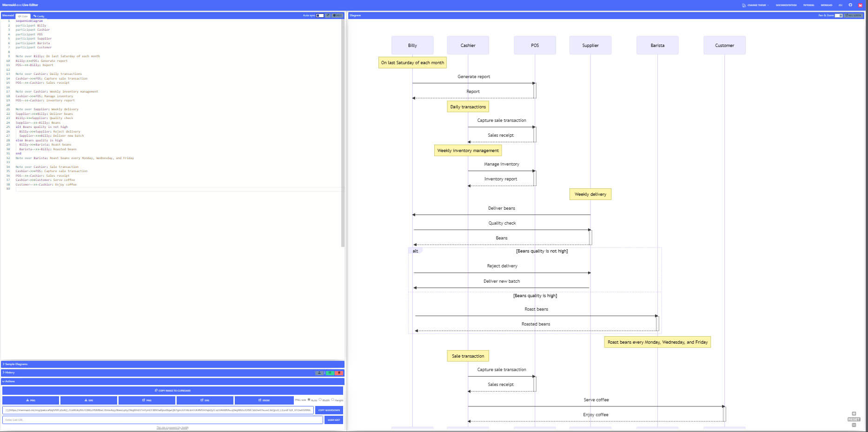Click the Copy Markdown button
This screenshot has height=432, width=868.
[329, 410]
